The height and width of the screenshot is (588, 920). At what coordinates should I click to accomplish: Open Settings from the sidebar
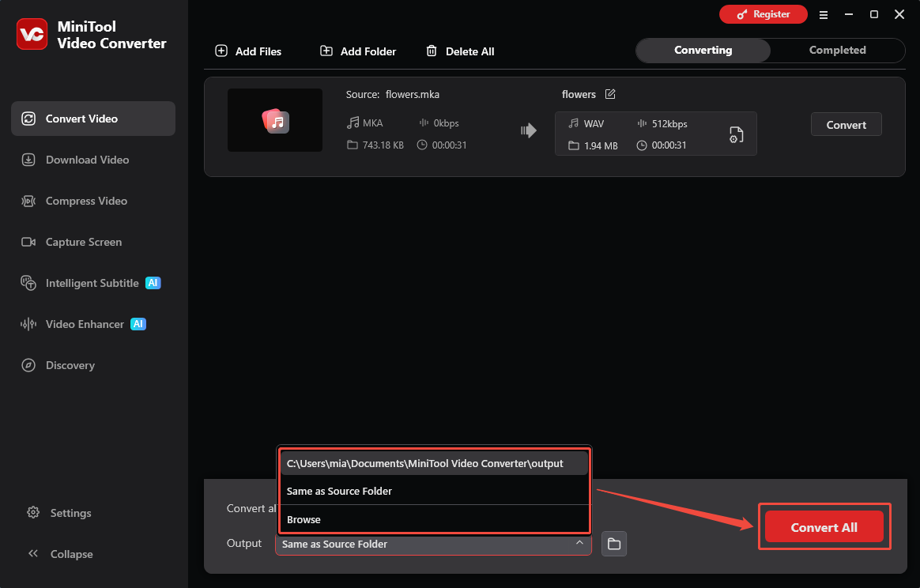tap(59, 513)
